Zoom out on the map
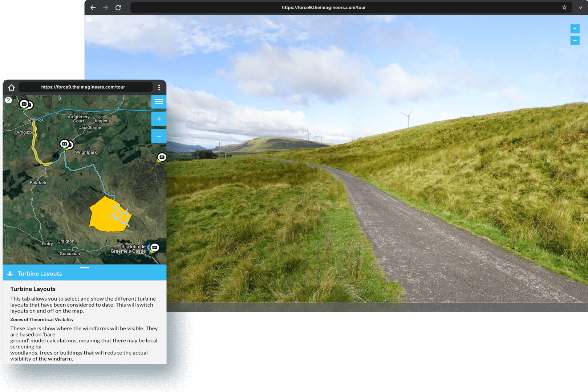The height and width of the screenshot is (392, 588). pyautogui.click(x=159, y=136)
